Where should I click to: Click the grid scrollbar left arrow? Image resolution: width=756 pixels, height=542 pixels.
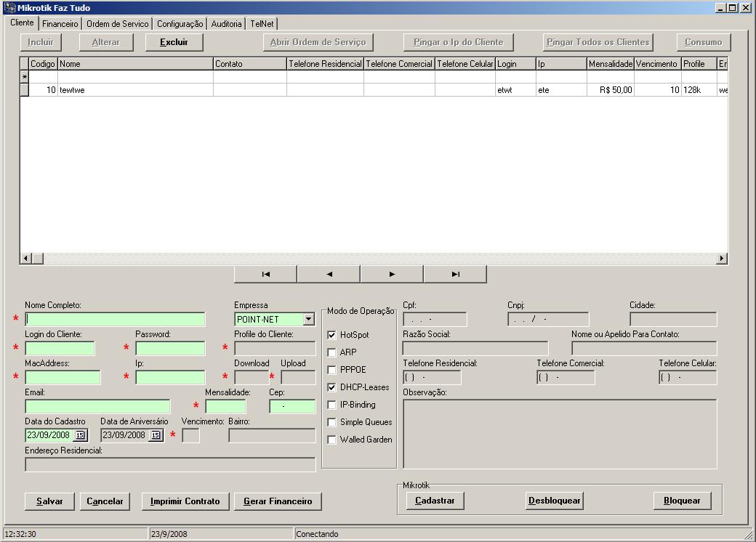coord(25,258)
